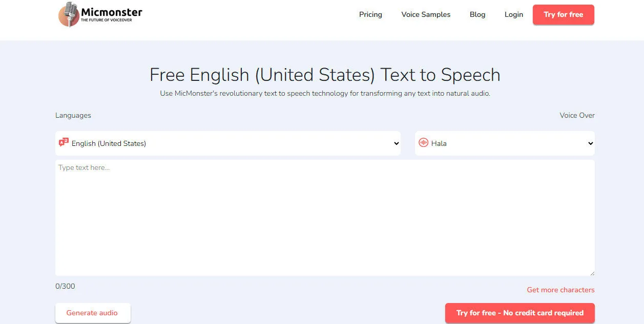Expand the Hala voice over dropdown

[x=505, y=143]
